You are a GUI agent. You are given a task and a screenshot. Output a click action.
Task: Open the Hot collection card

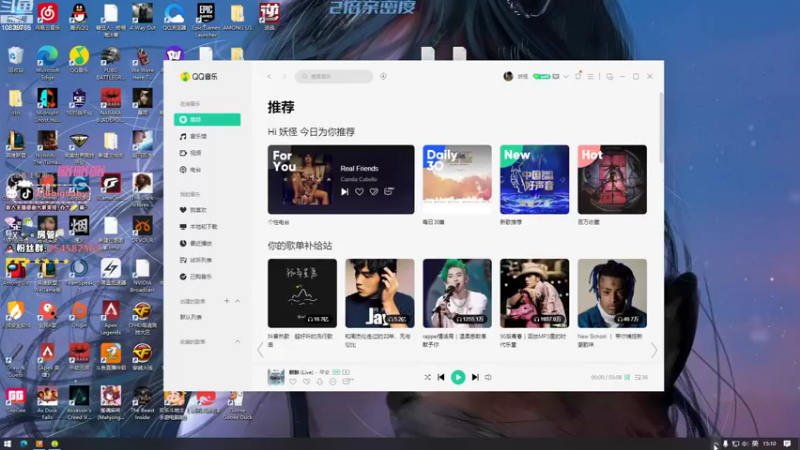(x=612, y=179)
